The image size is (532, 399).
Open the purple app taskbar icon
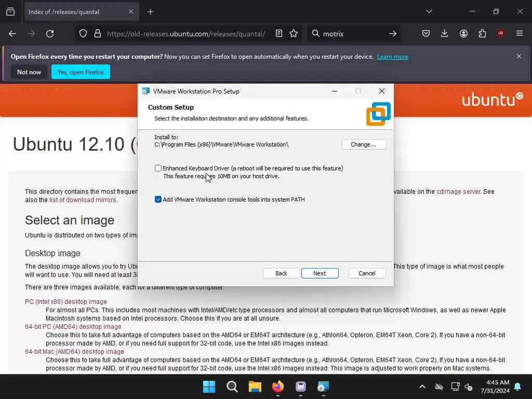[301, 387]
